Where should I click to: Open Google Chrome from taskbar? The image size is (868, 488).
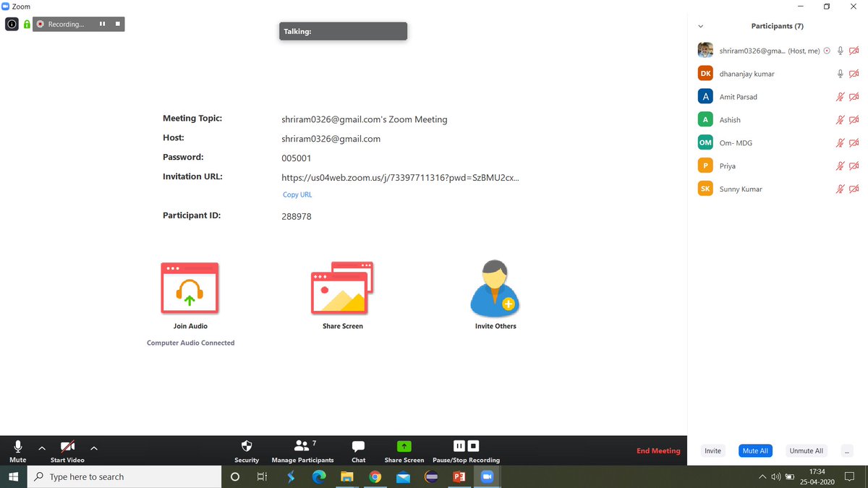375,476
